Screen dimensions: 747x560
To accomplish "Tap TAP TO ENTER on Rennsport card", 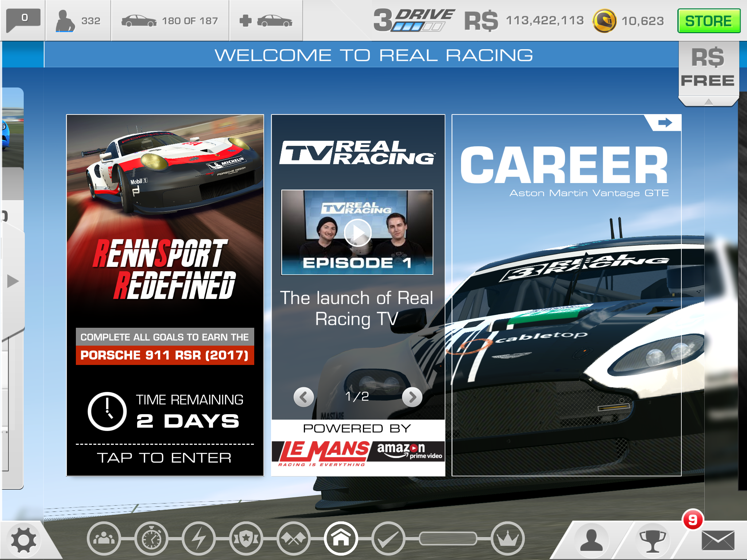I will pyautogui.click(x=165, y=458).
